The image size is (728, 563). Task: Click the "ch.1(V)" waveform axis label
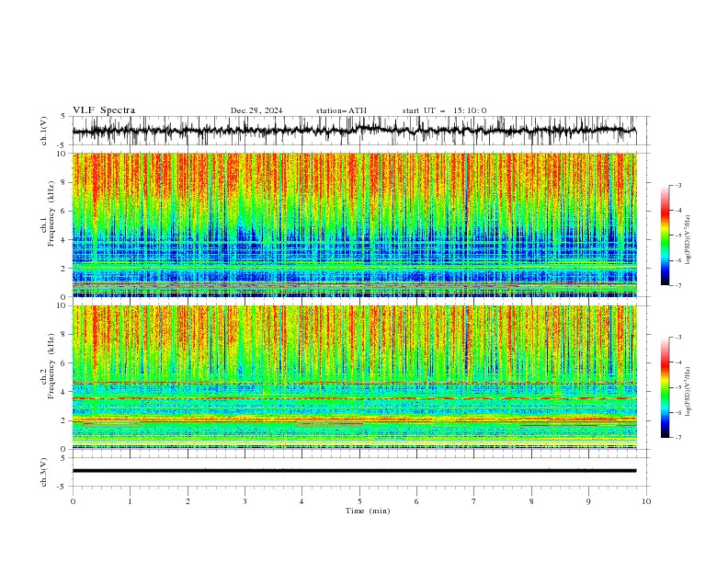(x=44, y=131)
